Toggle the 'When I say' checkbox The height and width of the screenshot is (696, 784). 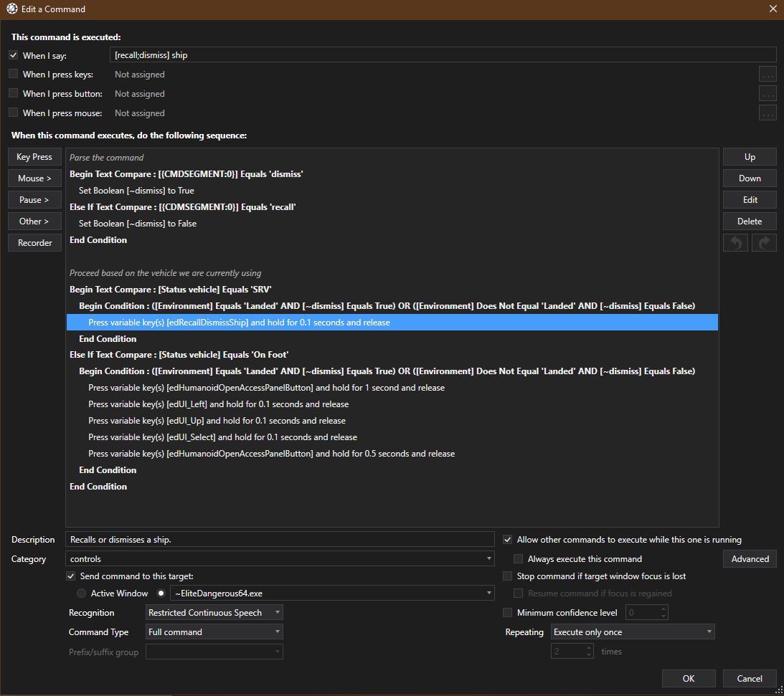click(14, 55)
